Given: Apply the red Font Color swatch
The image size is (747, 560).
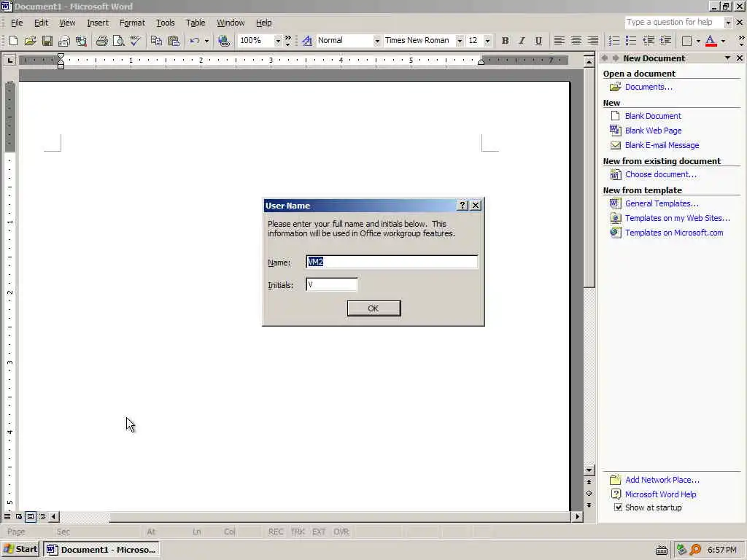Looking at the screenshot, I should point(711,41).
